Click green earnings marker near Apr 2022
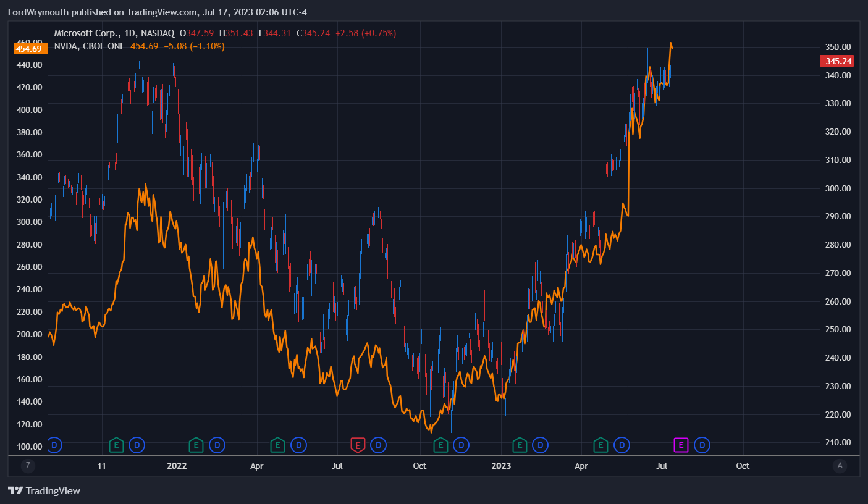Screen dimensions: 868x504 (x=277, y=444)
